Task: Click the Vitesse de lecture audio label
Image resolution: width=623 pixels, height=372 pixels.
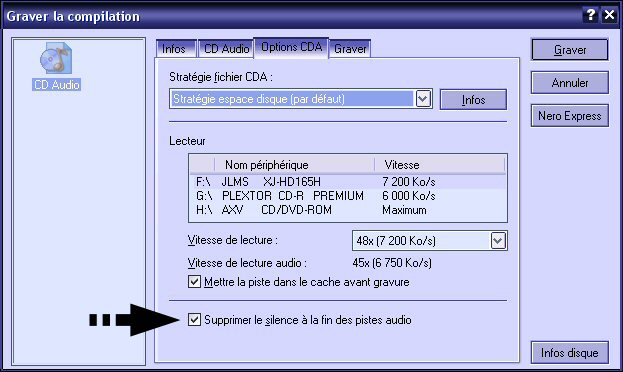Action: (247, 263)
